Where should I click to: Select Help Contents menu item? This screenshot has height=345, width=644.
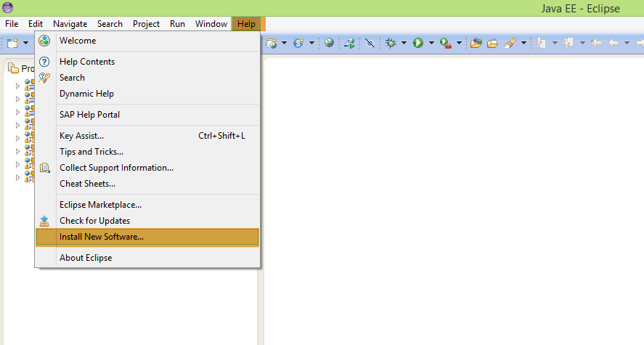(87, 62)
